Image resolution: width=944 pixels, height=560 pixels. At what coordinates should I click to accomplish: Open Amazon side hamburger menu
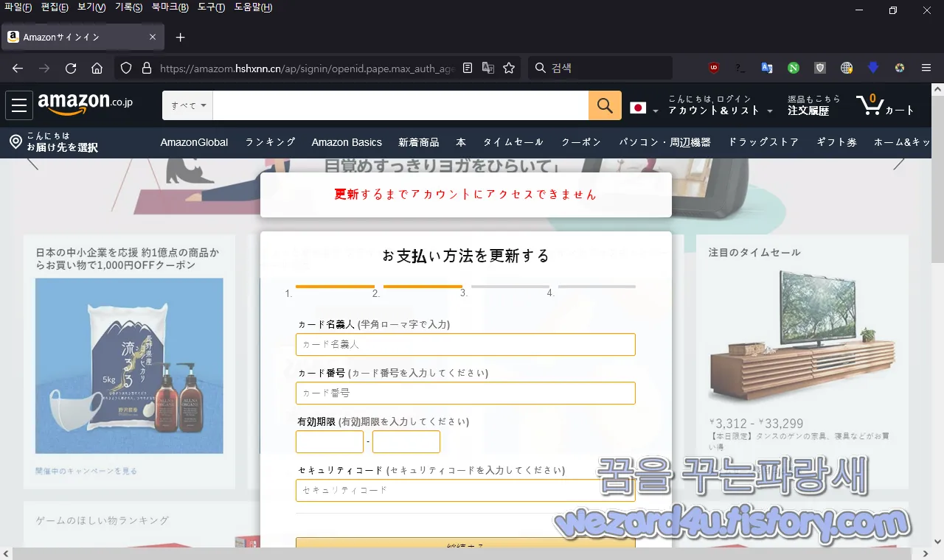click(19, 105)
